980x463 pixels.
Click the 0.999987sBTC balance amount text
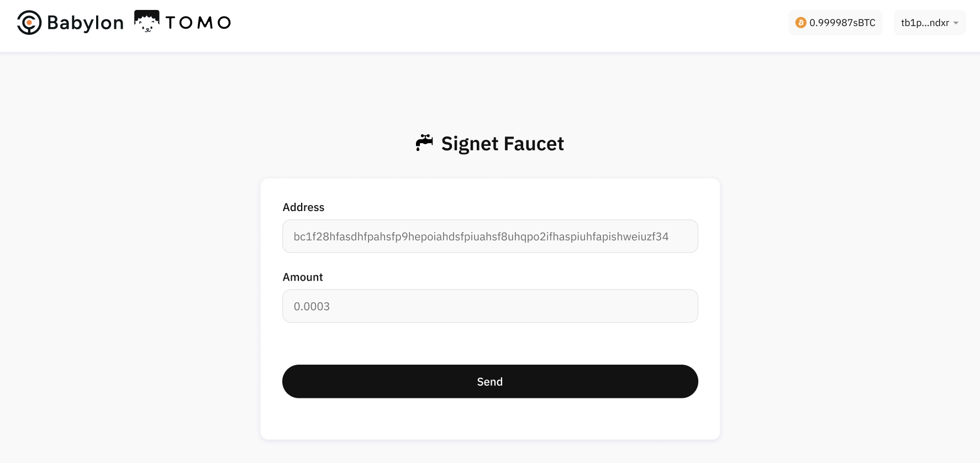pos(842,23)
